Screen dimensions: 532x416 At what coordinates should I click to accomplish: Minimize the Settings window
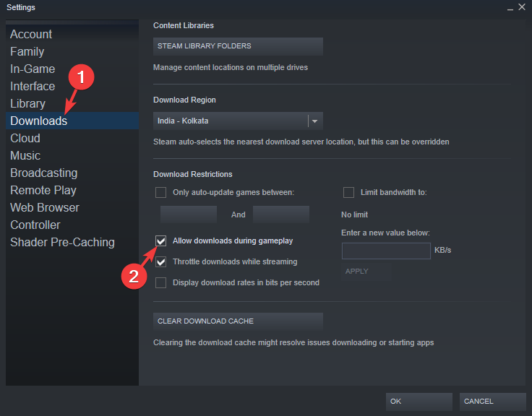click(x=510, y=8)
